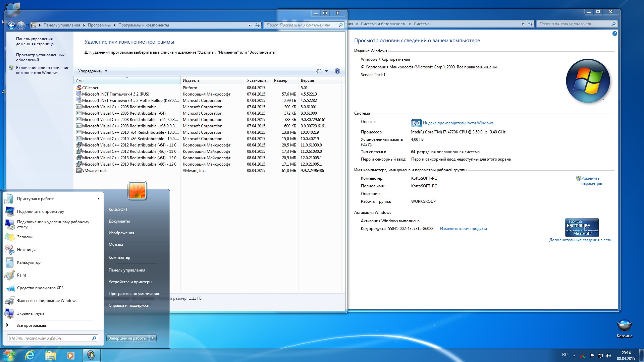Click Изменить ключ продукта link
The width and height of the screenshot is (644, 362).
(463, 229)
